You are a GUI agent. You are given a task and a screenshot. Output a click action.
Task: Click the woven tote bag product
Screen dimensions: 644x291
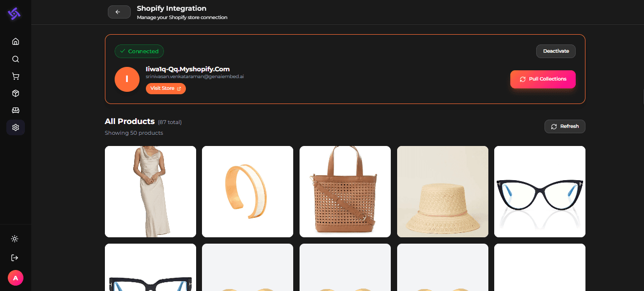tap(345, 191)
